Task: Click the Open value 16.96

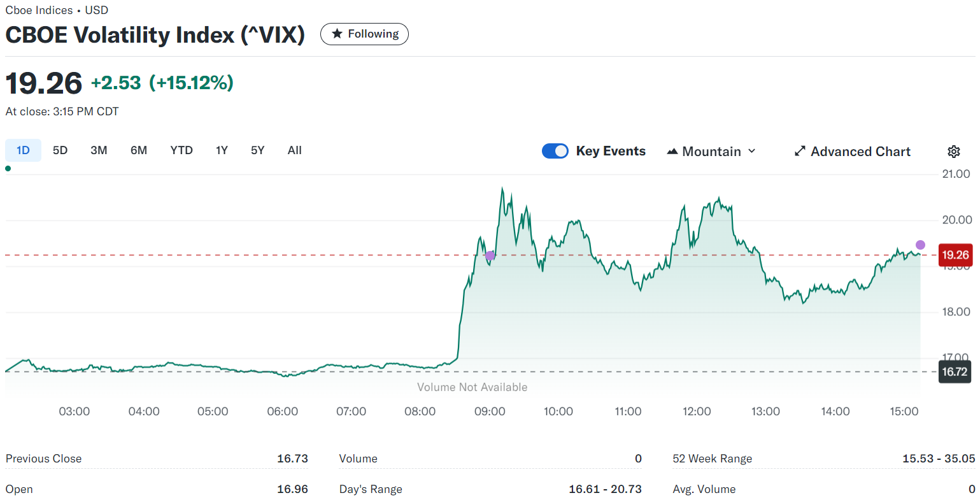Action: pos(292,489)
